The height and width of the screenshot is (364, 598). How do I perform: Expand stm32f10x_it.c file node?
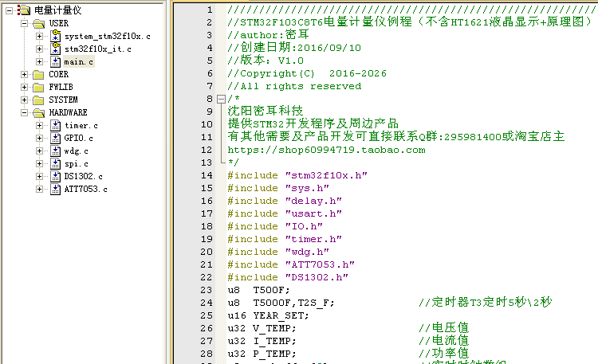click(39, 49)
